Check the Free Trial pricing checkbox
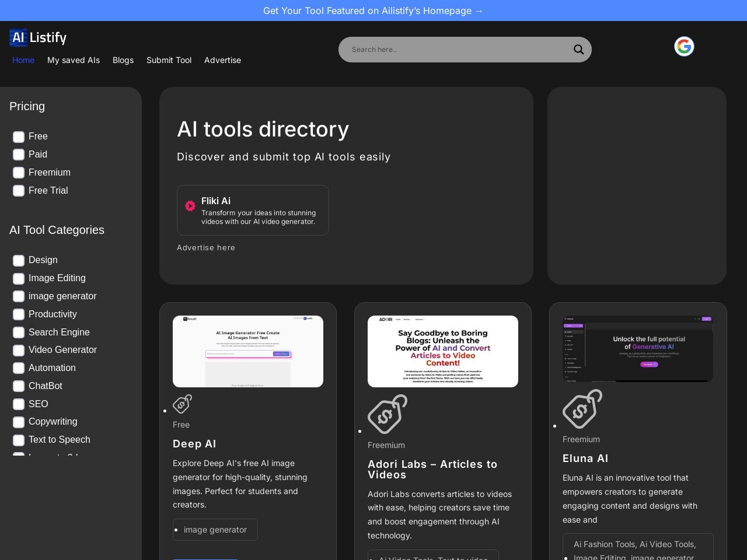This screenshot has width=747, height=560. tap(19, 191)
